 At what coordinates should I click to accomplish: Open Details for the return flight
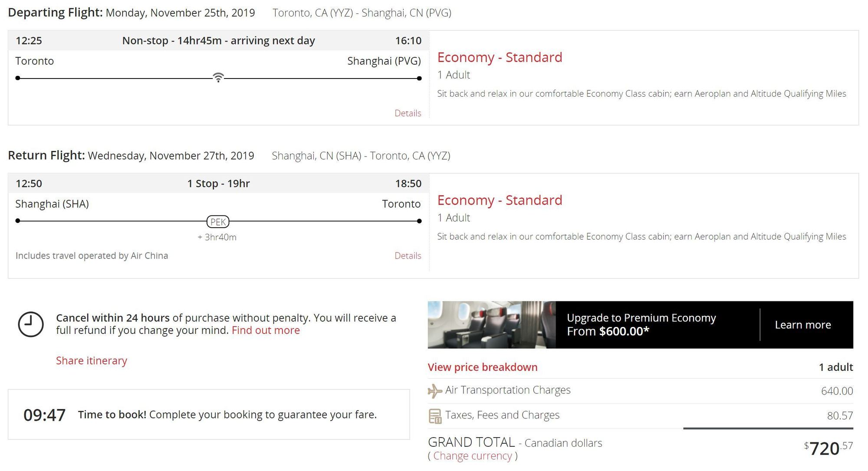click(408, 256)
